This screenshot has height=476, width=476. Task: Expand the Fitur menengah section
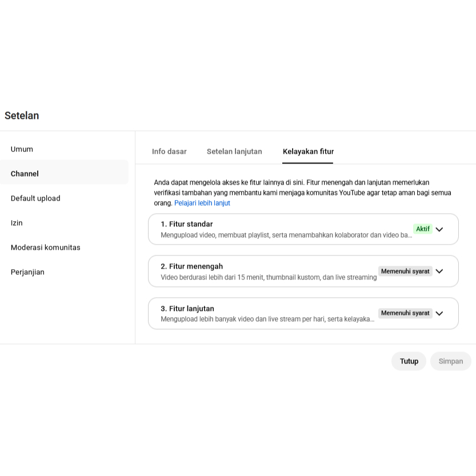439,271
